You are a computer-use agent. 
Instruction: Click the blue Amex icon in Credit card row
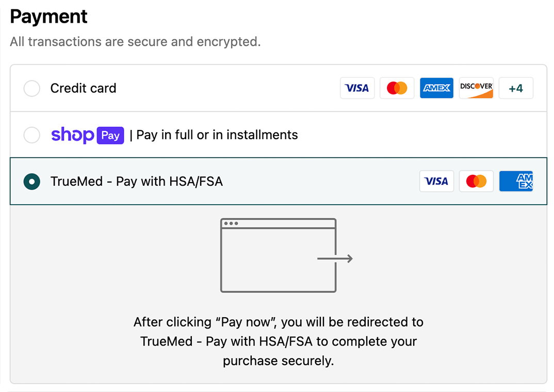click(x=436, y=88)
